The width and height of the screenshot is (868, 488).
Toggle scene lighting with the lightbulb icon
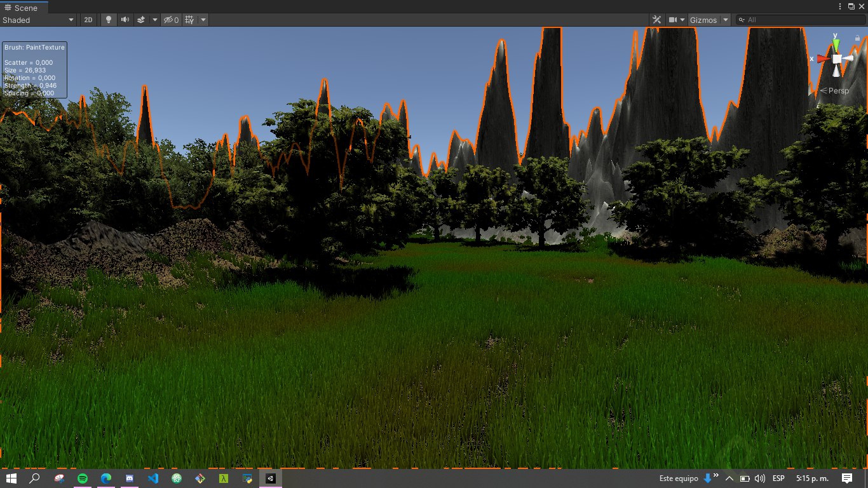click(x=108, y=20)
